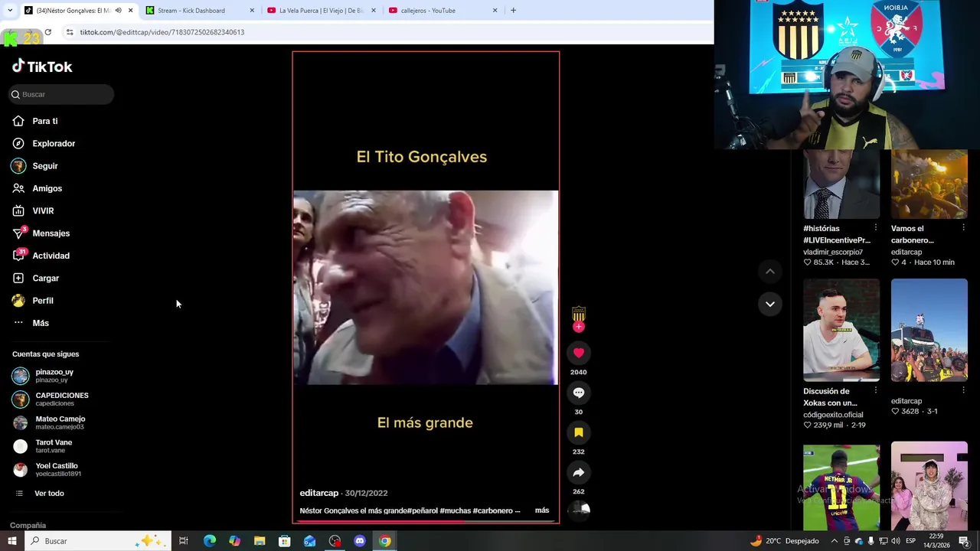Screen dimensions: 980x551
Task: Open the #histórias suggested video thumbnail
Action: [x=841, y=184]
